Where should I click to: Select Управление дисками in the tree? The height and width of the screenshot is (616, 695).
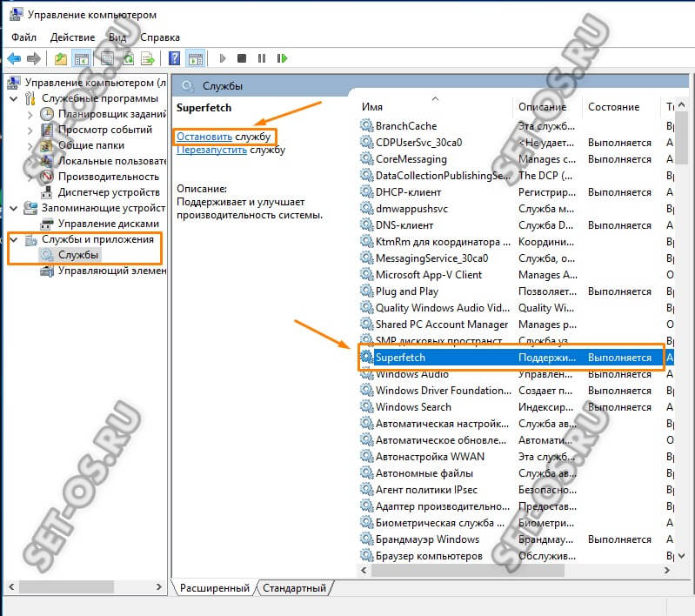110,224
